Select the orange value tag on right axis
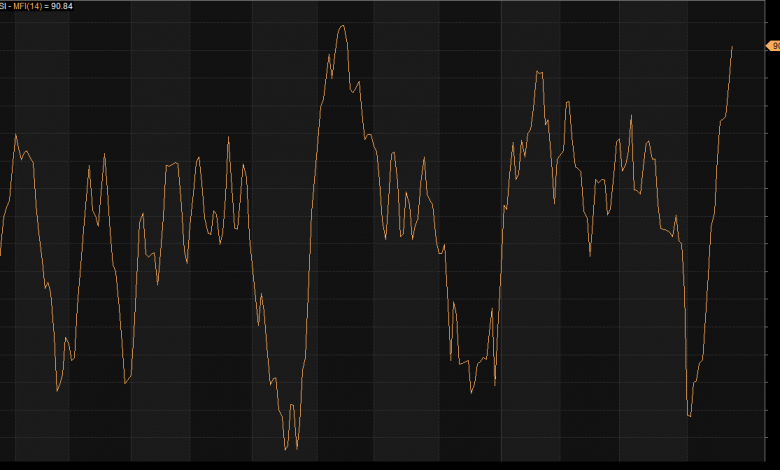This screenshot has height=470, width=780. tap(772, 46)
